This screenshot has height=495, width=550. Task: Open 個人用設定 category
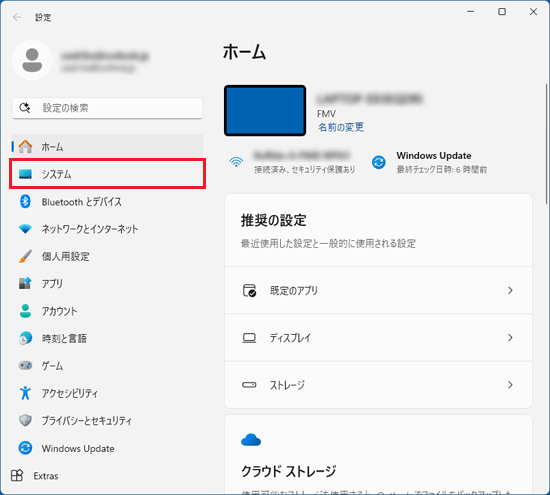(x=107, y=256)
